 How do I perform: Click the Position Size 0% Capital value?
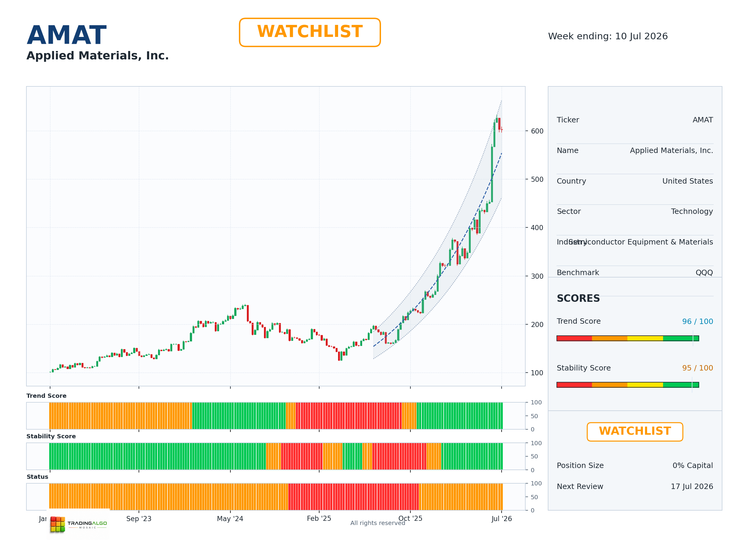click(x=692, y=466)
